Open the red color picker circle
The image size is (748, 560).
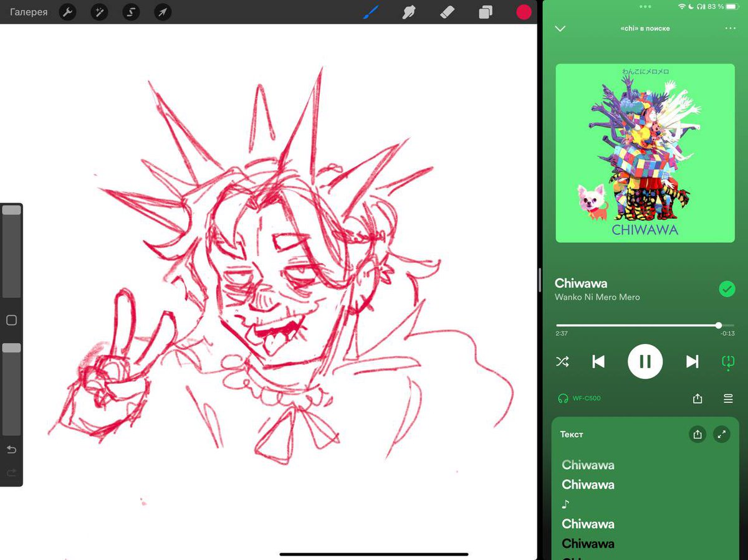pos(524,12)
